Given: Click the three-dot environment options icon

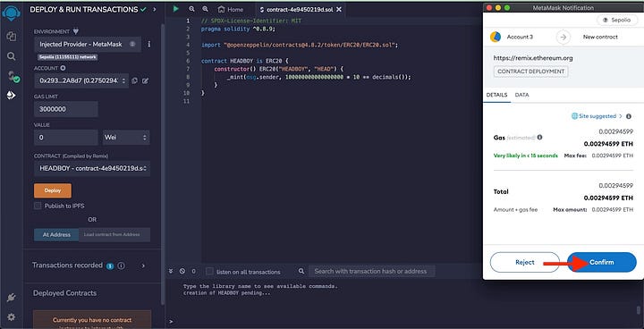Looking at the screenshot, I should click(x=149, y=44).
